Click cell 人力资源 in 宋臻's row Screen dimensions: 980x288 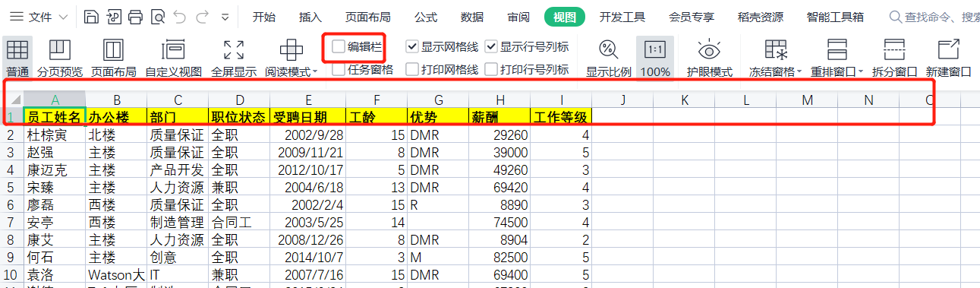(x=178, y=187)
